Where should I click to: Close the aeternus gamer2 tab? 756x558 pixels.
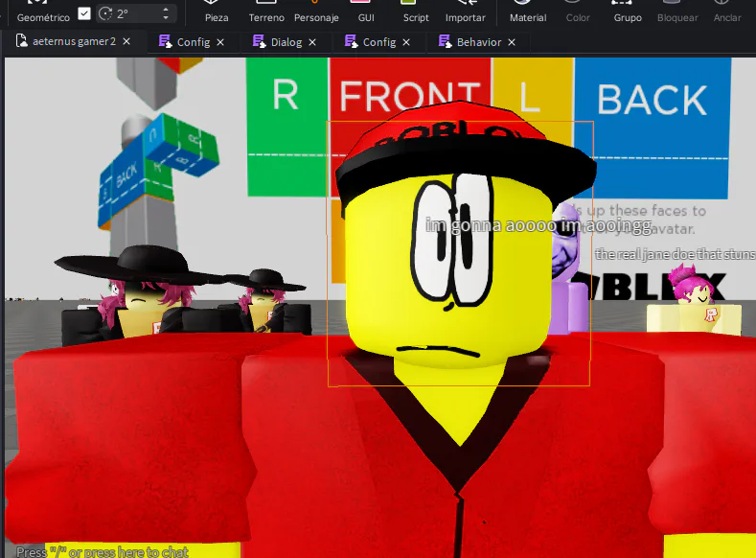[126, 41]
